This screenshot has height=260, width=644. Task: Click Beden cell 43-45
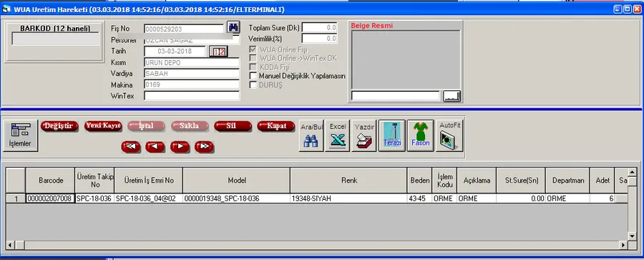pyautogui.click(x=420, y=198)
